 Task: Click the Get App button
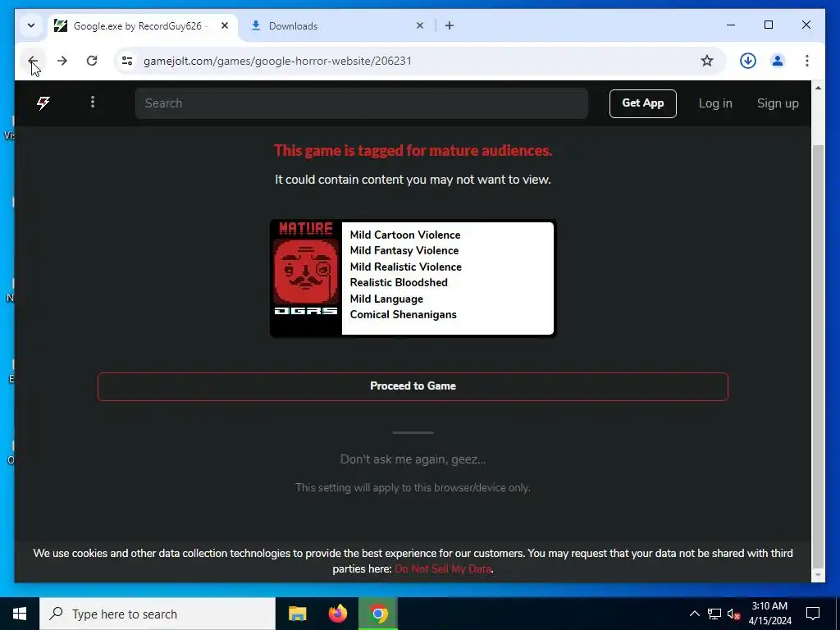pyautogui.click(x=643, y=103)
